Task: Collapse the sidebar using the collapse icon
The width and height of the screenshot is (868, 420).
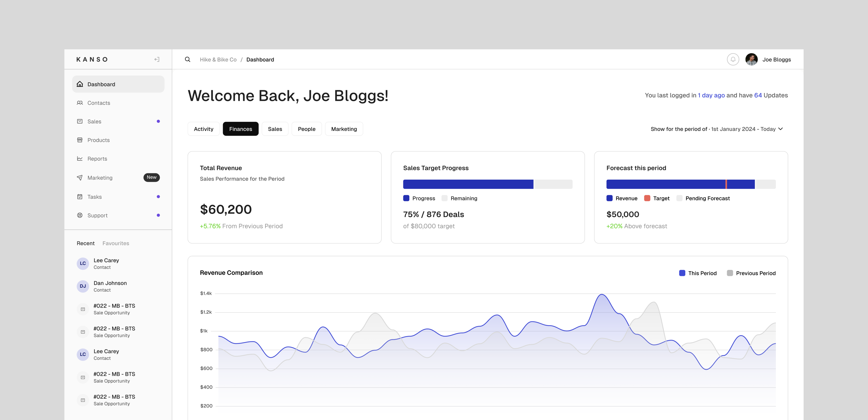Action: pyautogui.click(x=157, y=59)
